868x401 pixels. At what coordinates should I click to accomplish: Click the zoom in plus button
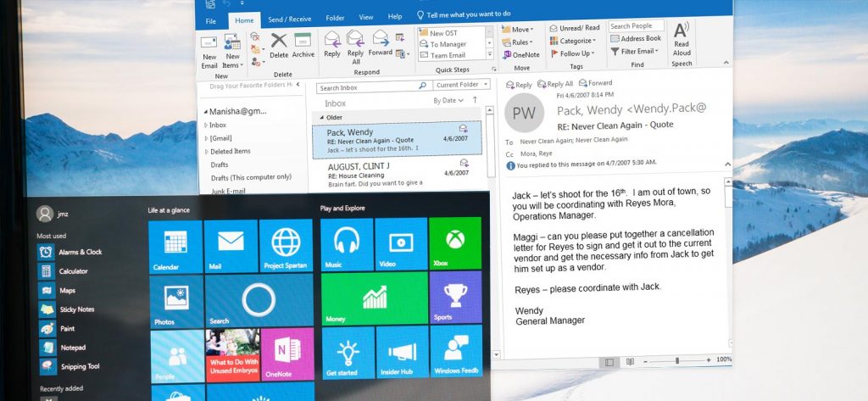(709, 360)
